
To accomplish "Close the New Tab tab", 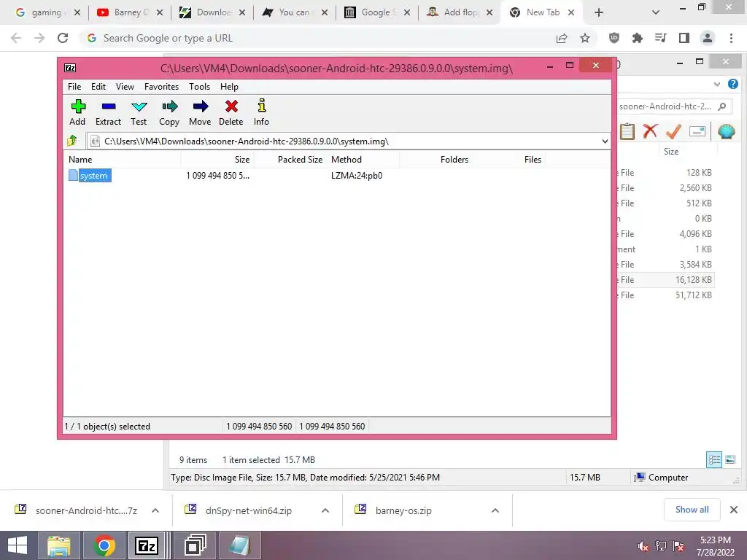I will tap(571, 12).
